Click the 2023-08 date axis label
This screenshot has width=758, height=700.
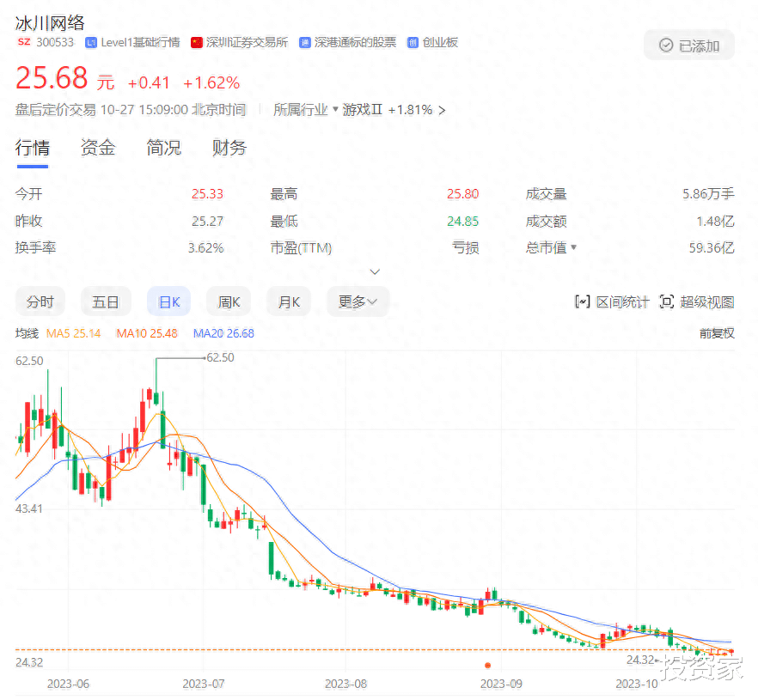pos(345,684)
